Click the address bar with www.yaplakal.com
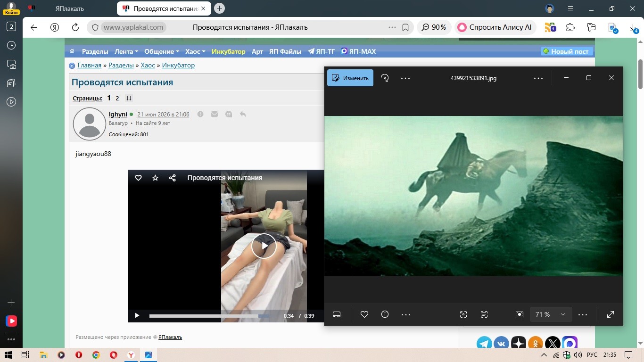The width and height of the screenshot is (644, 362). [133, 27]
